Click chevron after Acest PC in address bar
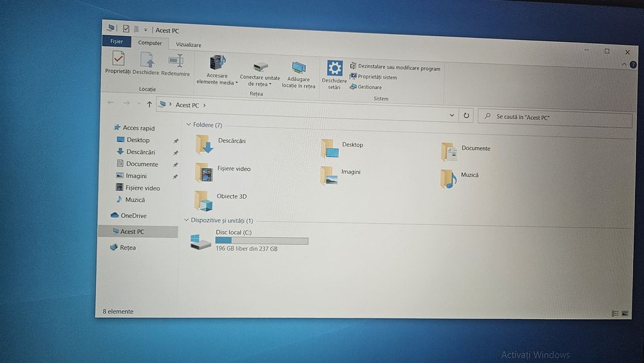 [204, 106]
